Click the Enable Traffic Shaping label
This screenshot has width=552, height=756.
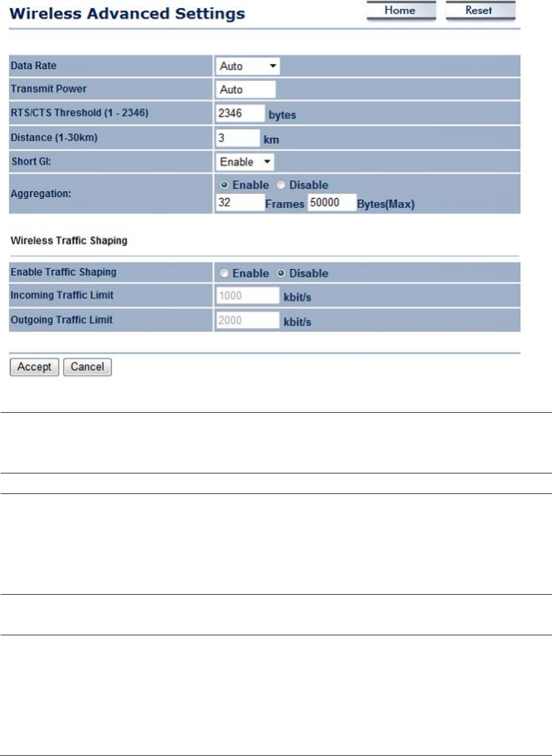pyautogui.click(x=63, y=272)
